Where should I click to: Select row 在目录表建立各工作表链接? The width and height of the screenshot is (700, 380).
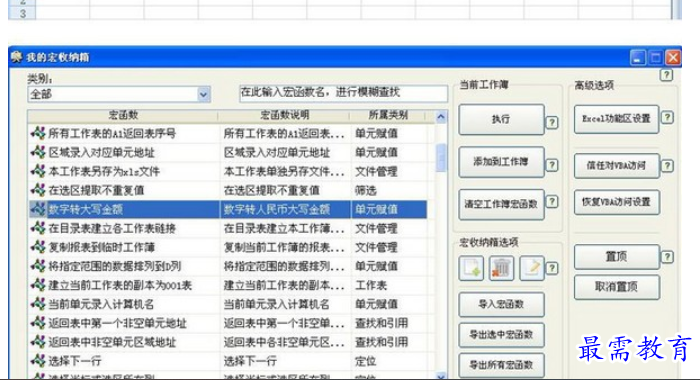(x=227, y=228)
